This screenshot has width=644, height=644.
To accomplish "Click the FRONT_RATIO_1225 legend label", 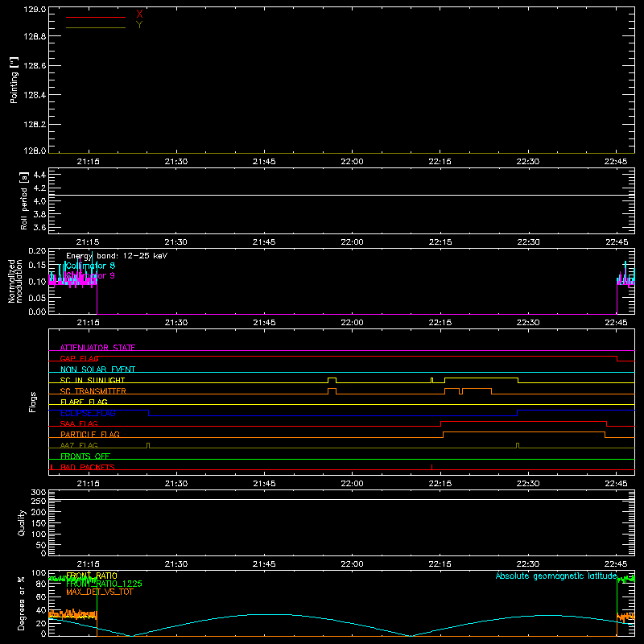I will [x=104, y=584].
